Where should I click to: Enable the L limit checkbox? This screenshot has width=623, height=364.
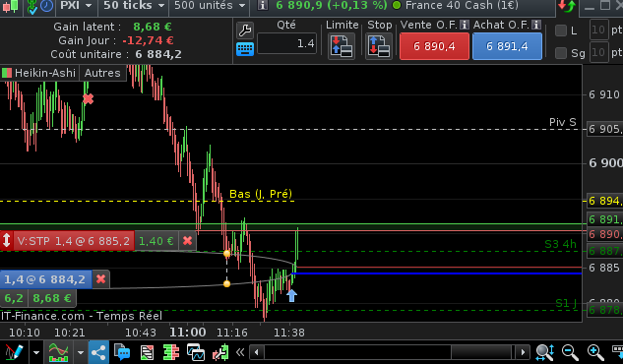coord(561,30)
